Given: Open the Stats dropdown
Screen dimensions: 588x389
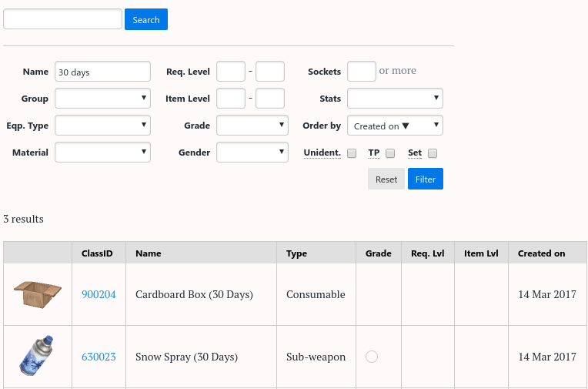Looking at the screenshot, I should pyautogui.click(x=395, y=99).
